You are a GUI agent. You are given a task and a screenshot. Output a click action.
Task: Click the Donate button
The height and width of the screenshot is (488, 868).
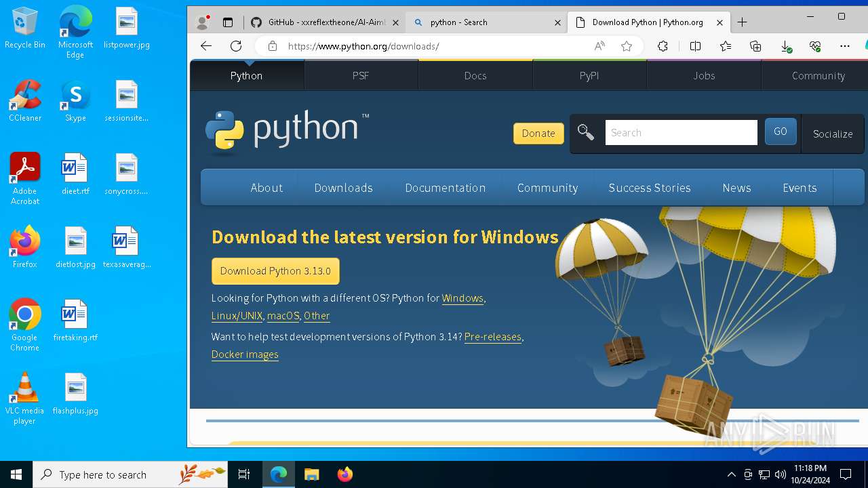point(538,134)
